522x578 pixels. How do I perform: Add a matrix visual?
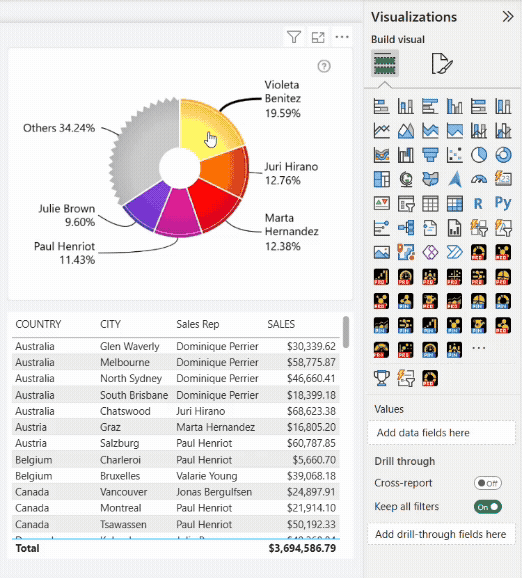(454, 203)
